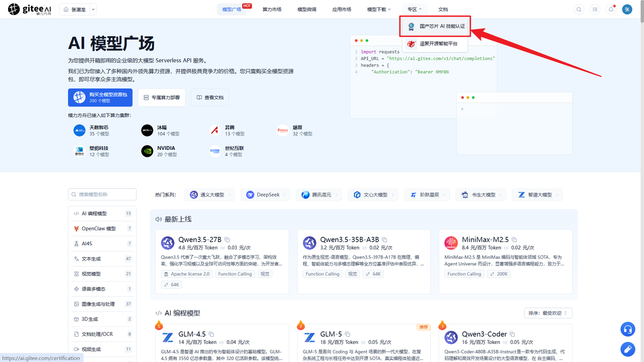Select the 天数智芯 compute cluster logo
The height and width of the screenshot is (362, 644).
(x=79, y=131)
